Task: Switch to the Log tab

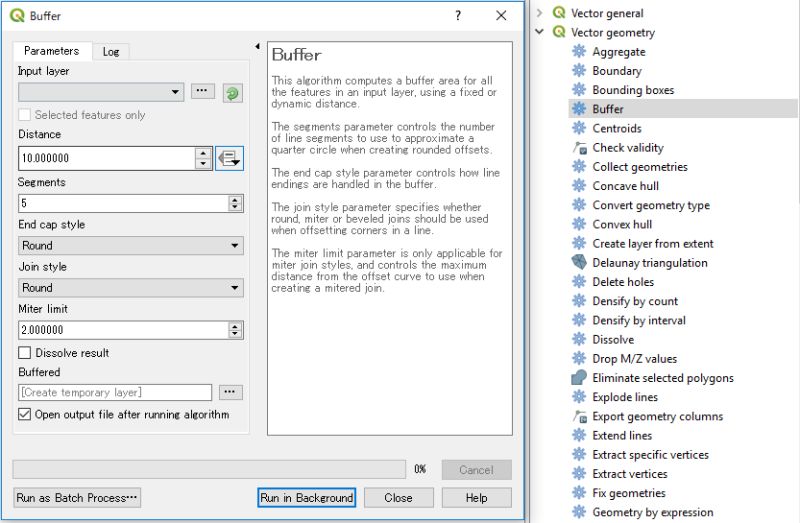Action: click(111, 52)
